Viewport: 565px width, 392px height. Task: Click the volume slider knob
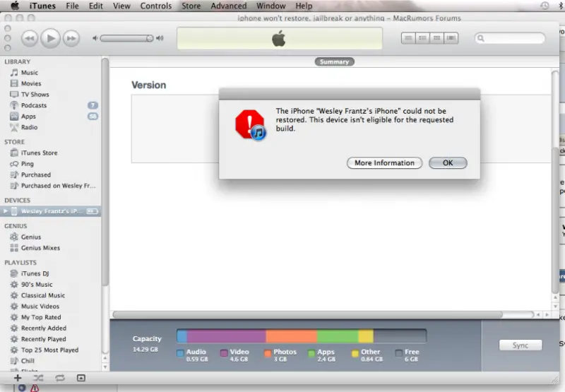pyautogui.click(x=147, y=38)
